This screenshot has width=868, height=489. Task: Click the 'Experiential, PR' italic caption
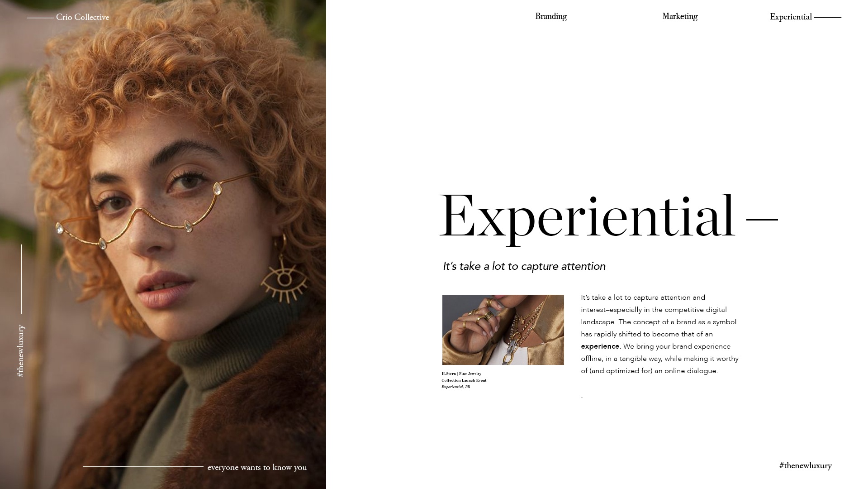(x=456, y=387)
